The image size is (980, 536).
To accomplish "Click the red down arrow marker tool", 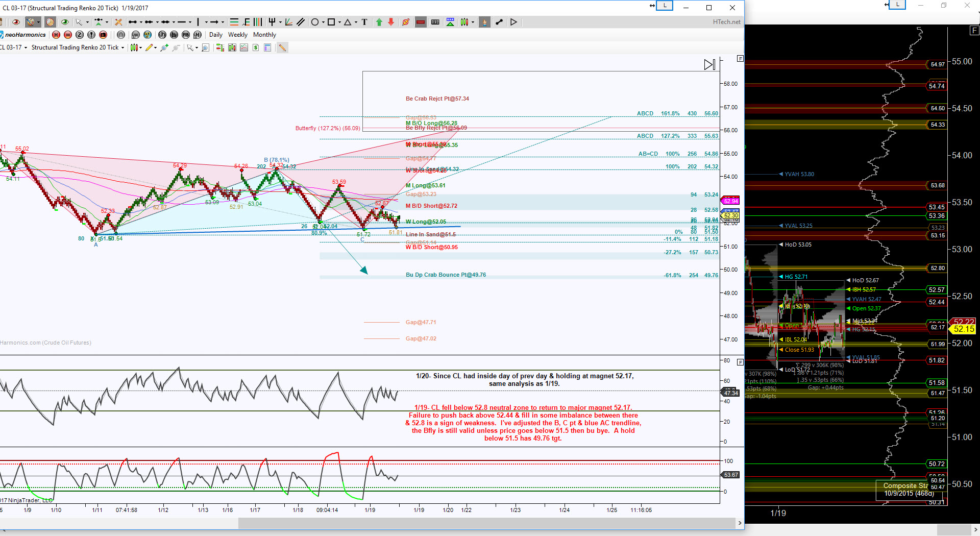I will pyautogui.click(x=391, y=22).
